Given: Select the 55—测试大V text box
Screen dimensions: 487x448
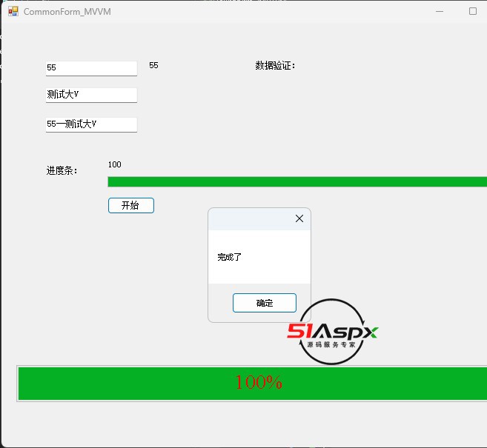Looking at the screenshot, I should point(91,124).
